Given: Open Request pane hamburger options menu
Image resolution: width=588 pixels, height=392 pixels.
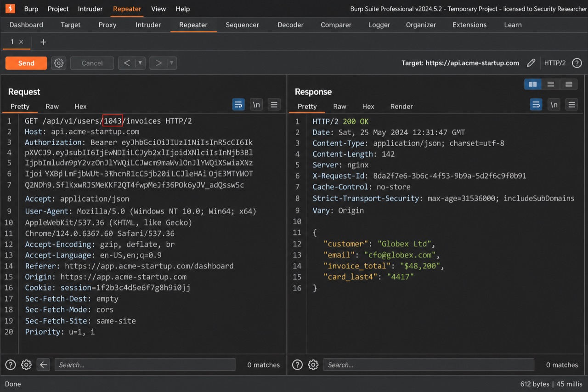Looking at the screenshot, I should 274,105.
